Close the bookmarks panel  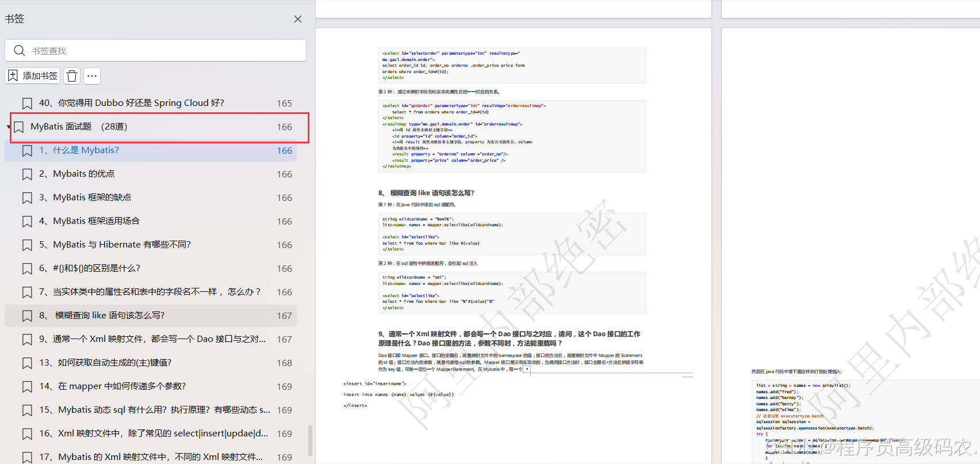298,19
